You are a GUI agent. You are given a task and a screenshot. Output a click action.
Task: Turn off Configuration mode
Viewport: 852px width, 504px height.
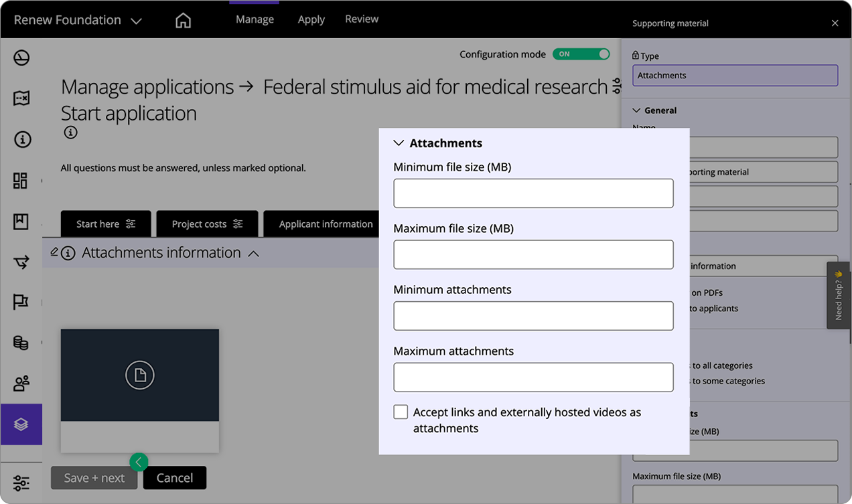click(581, 54)
